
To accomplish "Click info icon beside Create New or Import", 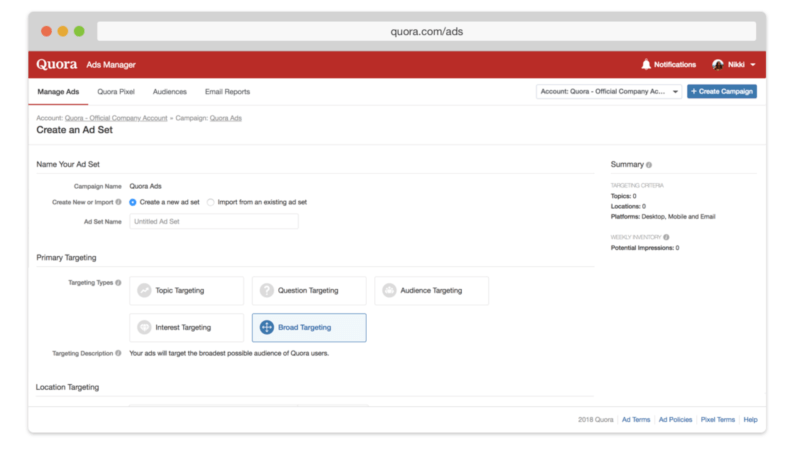I will 118,202.
